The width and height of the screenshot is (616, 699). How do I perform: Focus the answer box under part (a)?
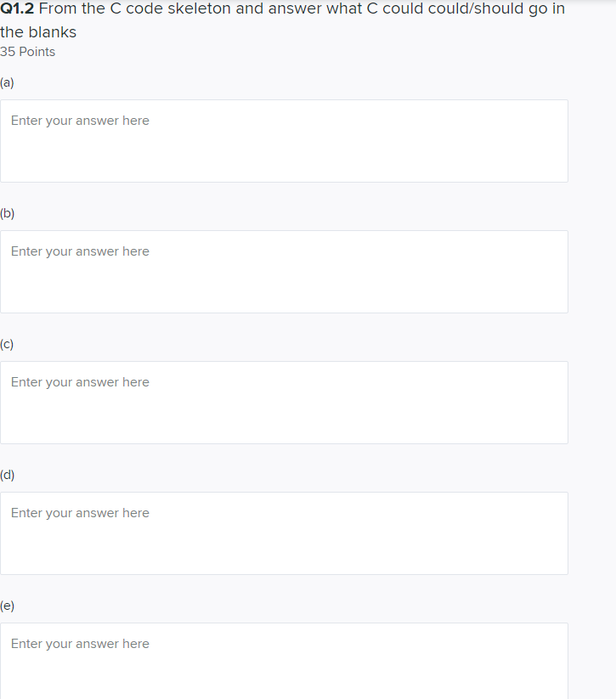pos(284,141)
